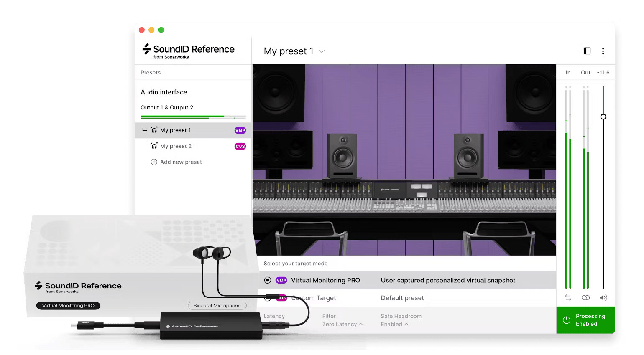Toggle the sidebar panel layout icon
The height and width of the screenshot is (355, 644).
coord(587,51)
